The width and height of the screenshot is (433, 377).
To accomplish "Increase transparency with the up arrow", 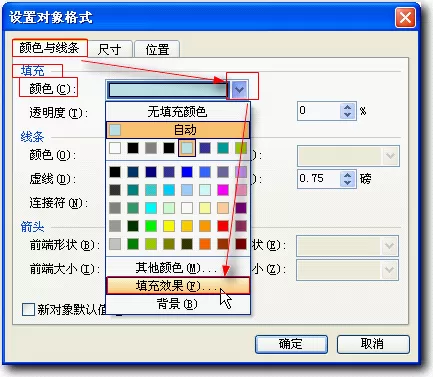I will pyautogui.click(x=347, y=107).
